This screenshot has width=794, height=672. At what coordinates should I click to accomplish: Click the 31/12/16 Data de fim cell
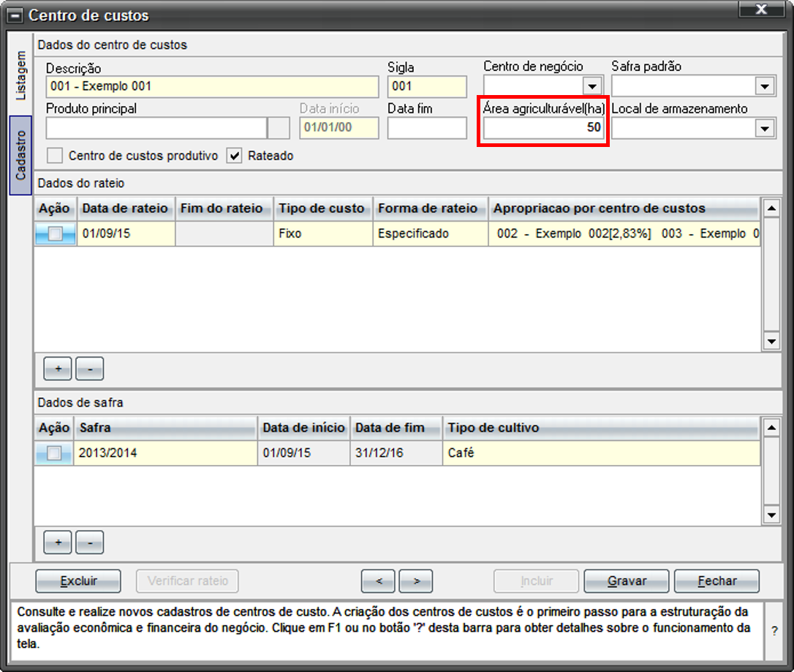point(396,453)
